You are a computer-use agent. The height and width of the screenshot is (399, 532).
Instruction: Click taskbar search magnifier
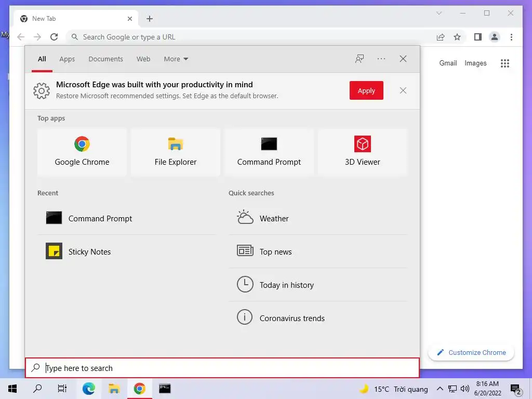tap(37, 389)
